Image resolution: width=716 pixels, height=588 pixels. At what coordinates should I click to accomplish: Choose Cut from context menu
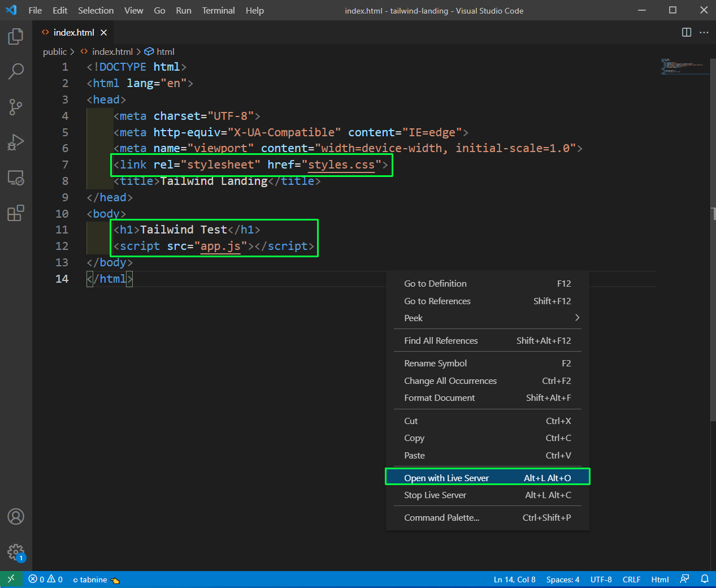[487, 421]
